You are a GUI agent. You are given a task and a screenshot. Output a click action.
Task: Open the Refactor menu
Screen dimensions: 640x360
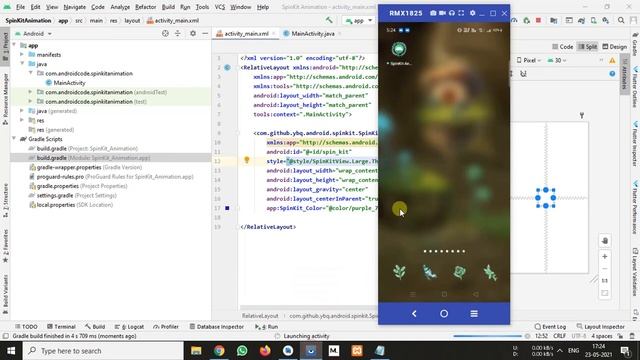(145, 7)
